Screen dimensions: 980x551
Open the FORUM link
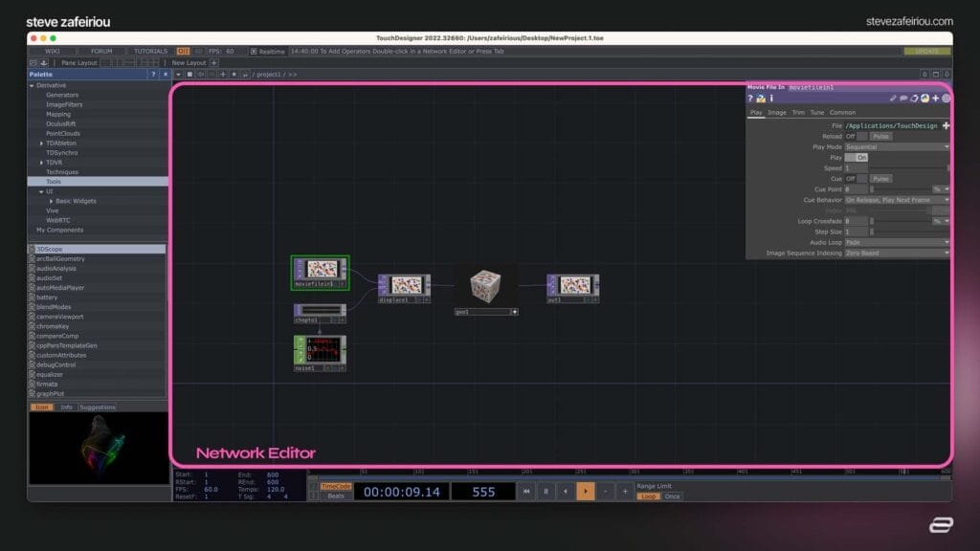[101, 52]
